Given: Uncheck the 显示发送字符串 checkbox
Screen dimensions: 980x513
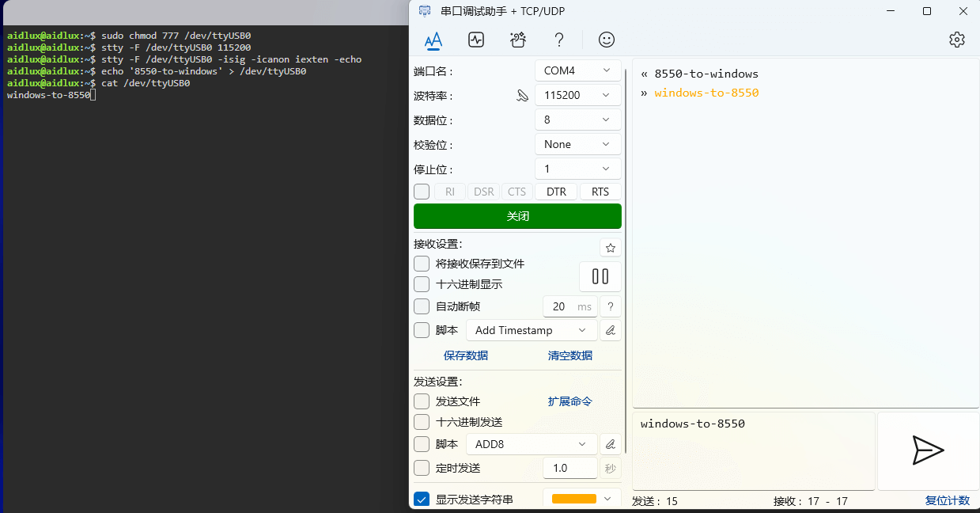Looking at the screenshot, I should pos(422,500).
